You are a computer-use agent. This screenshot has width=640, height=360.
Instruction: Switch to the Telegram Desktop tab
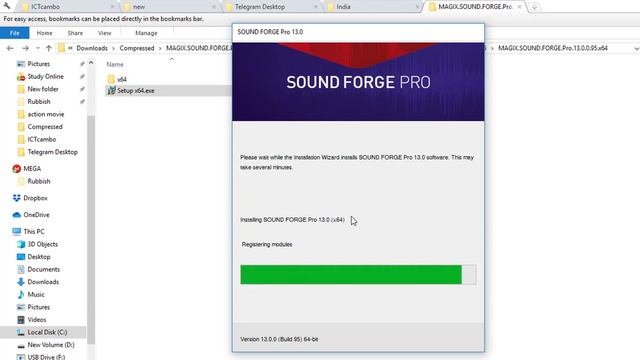tap(271, 7)
